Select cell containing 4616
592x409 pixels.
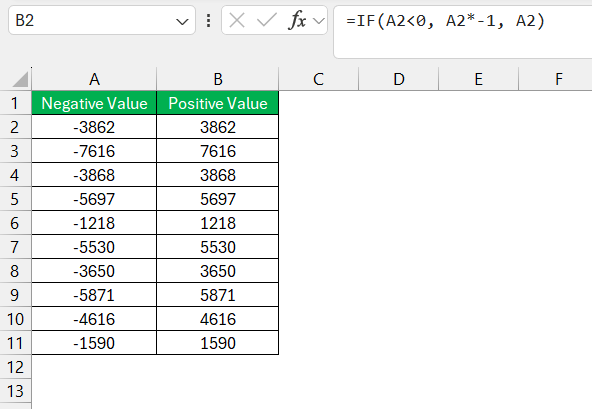[x=217, y=319]
